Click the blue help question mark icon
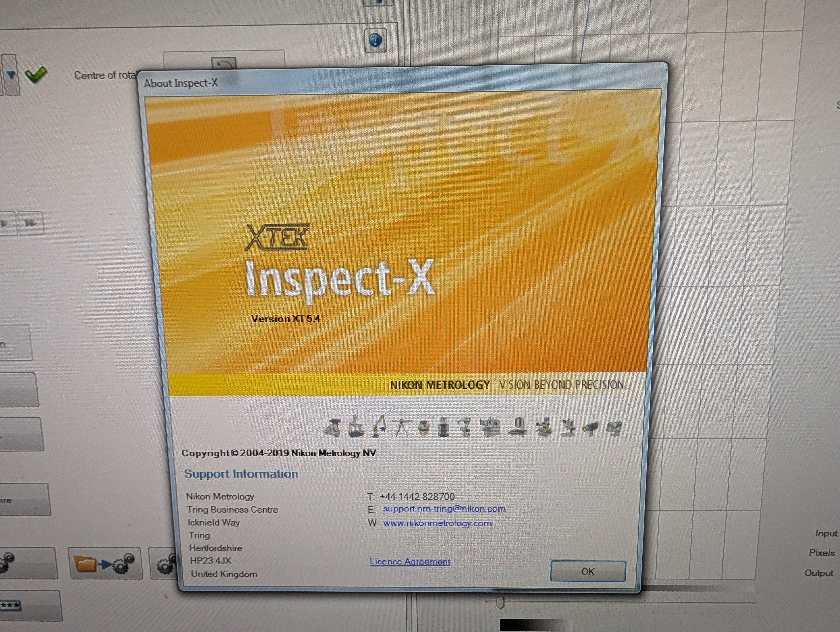Image resolution: width=840 pixels, height=632 pixels. 375,40
